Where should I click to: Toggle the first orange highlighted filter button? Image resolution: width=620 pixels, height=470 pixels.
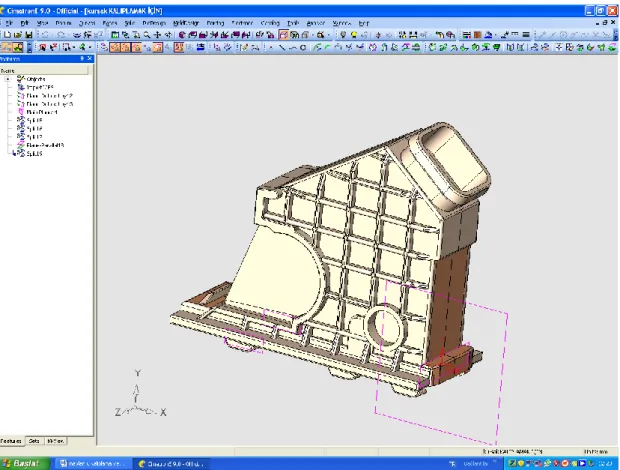115,47
